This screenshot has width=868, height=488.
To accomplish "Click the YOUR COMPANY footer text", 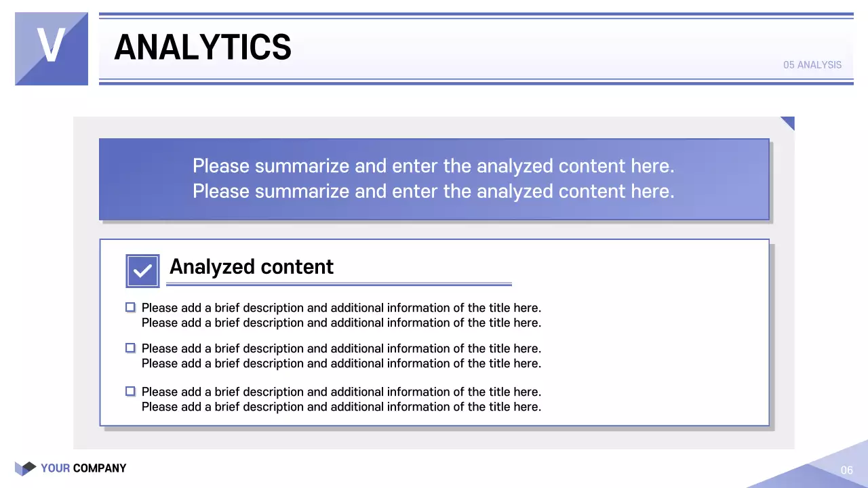I will (x=83, y=468).
